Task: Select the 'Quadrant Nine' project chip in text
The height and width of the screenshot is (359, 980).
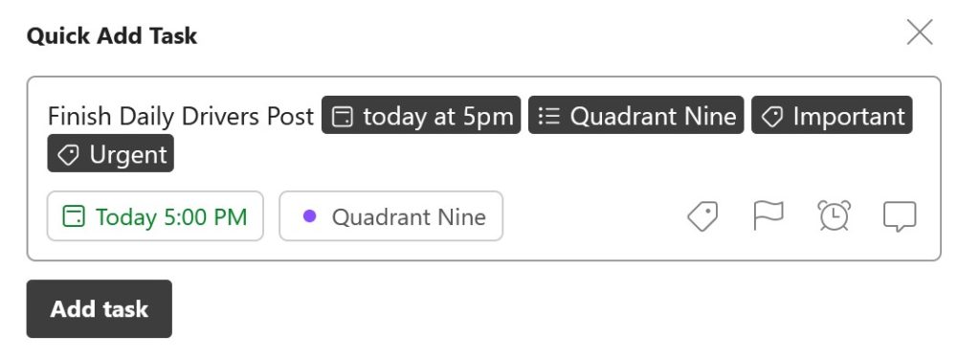Action: [x=635, y=115]
